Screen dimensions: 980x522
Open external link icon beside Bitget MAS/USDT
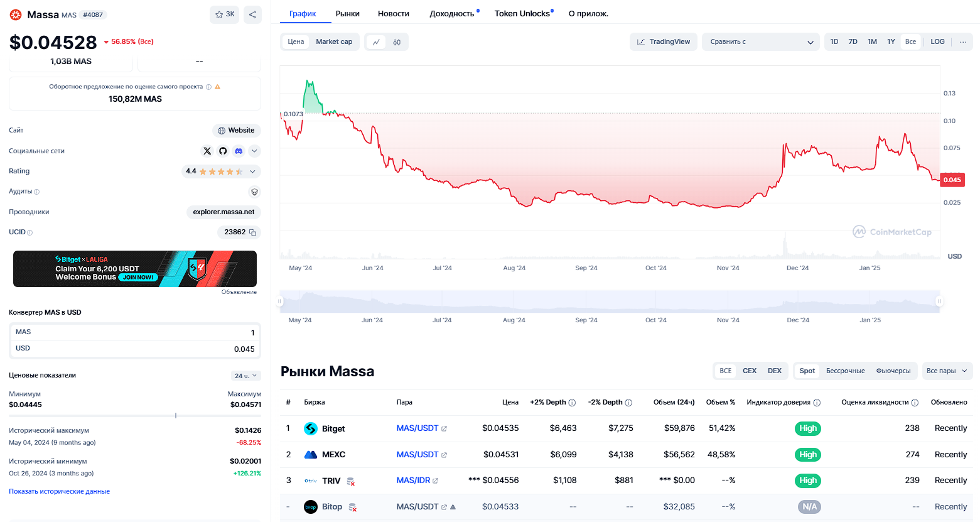tap(444, 428)
